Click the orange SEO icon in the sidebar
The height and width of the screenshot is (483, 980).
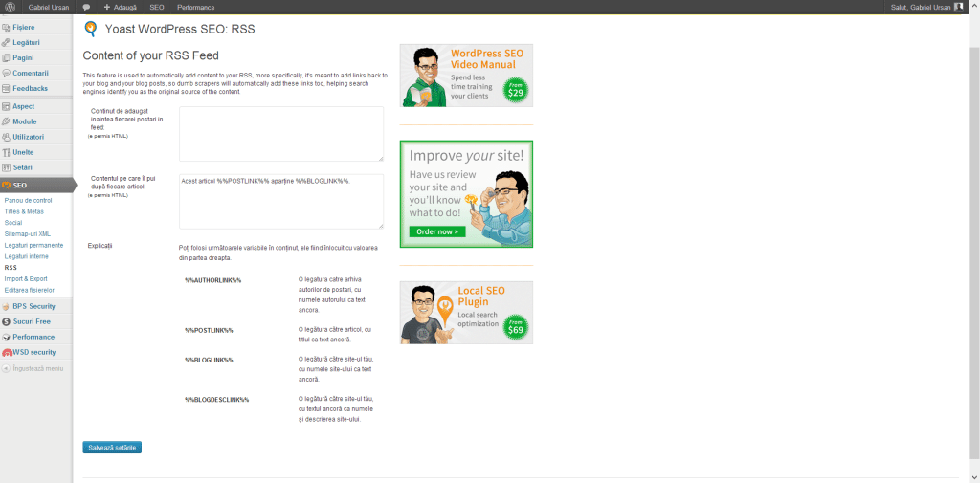click(x=6, y=185)
